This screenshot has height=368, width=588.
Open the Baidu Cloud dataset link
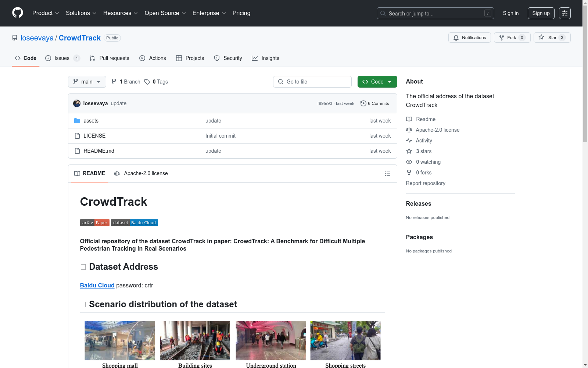pyautogui.click(x=97, y=285)
